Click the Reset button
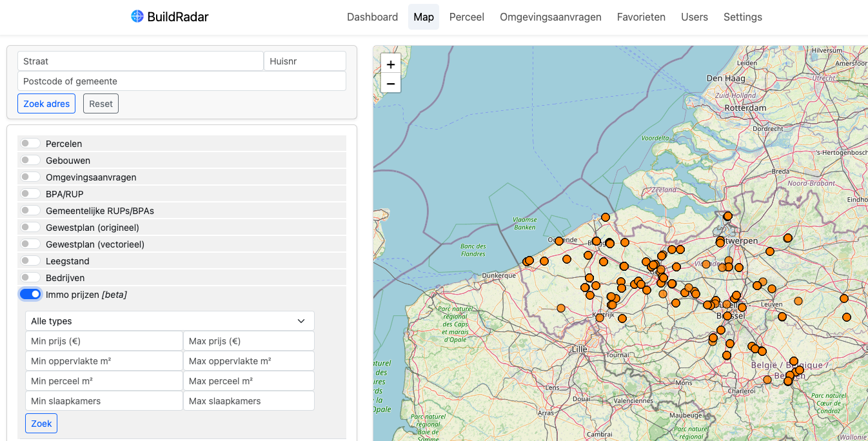 101,104
